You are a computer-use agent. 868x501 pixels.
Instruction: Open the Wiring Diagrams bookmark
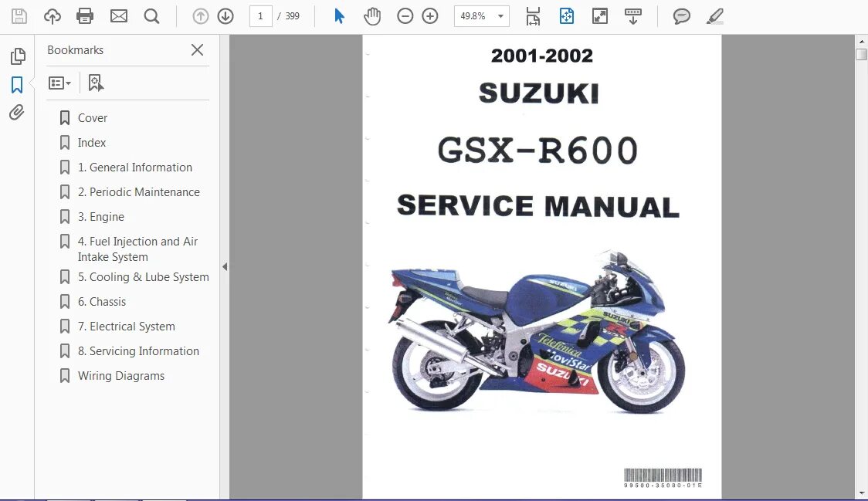point(120,376)
